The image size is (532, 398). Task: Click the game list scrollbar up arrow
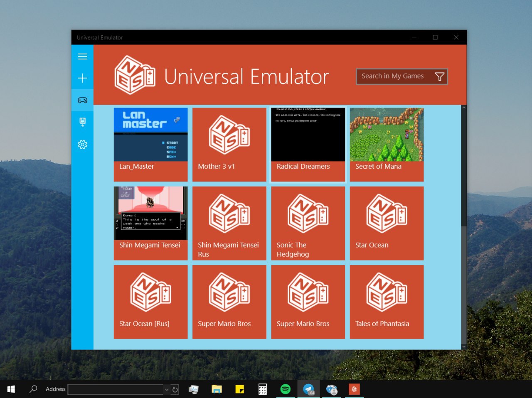pyautogui.click(x=464, y=108)
